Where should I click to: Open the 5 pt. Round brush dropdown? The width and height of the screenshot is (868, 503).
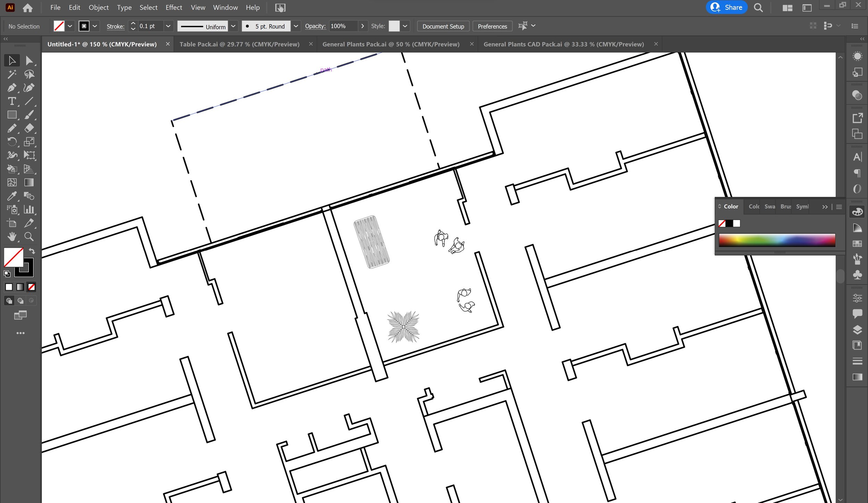point(296,26)
